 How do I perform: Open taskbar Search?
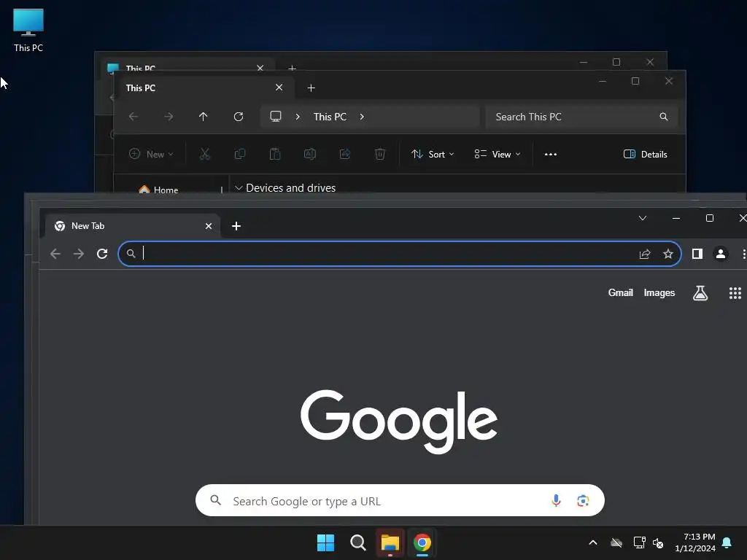click(x=357, y=542)
